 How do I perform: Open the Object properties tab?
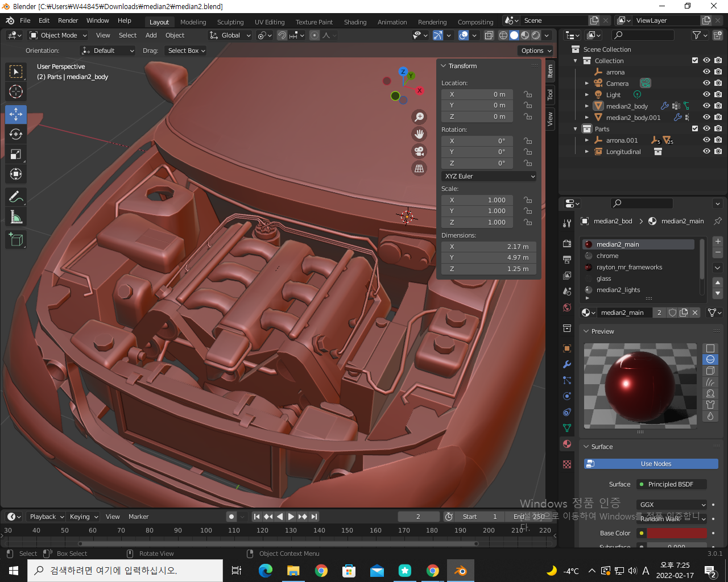(x=567, y=348)
